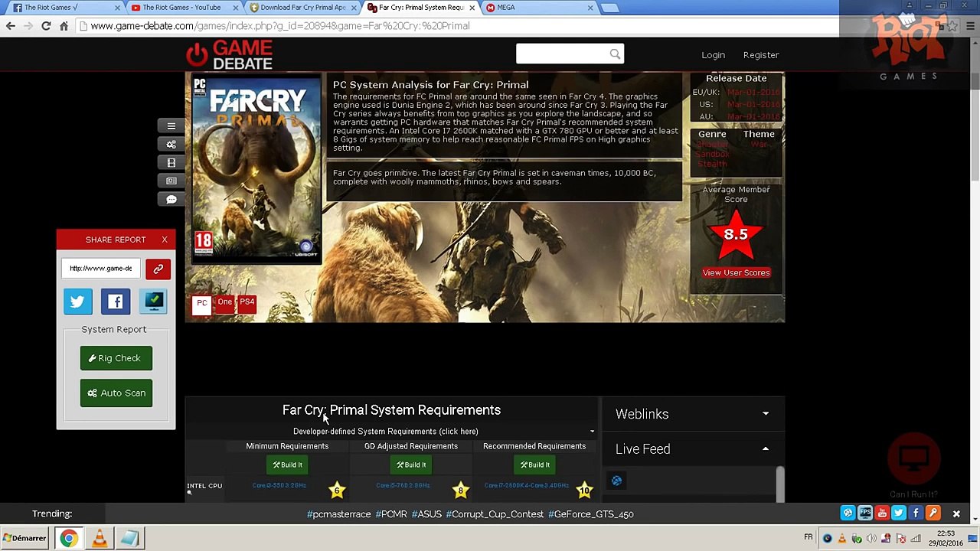Click the star rated 8 for adjusted CPU
The width and height of the screenshot is (980, 551).
tap(460, 490)
